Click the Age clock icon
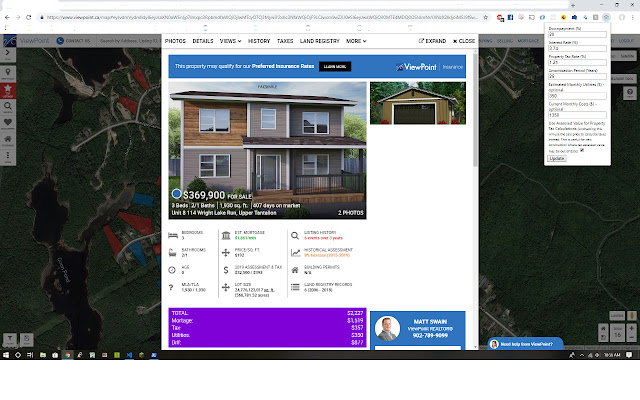 pos(172,270)
